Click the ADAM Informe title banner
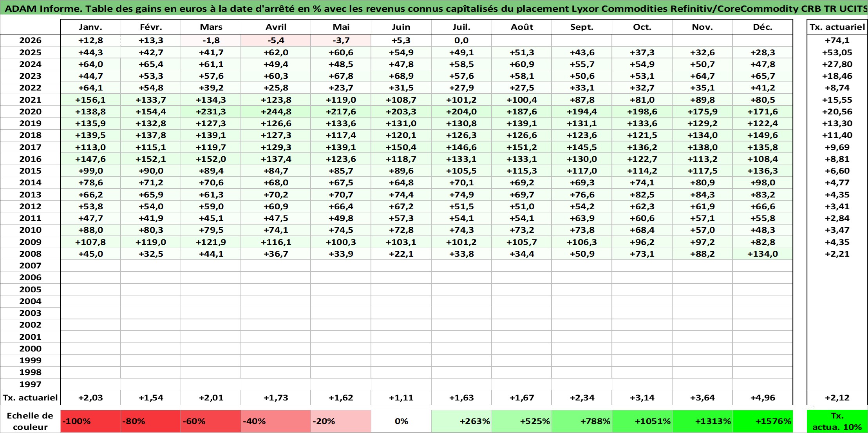Image resolution: width=868 pixels, height=433 pixels. 434,8
